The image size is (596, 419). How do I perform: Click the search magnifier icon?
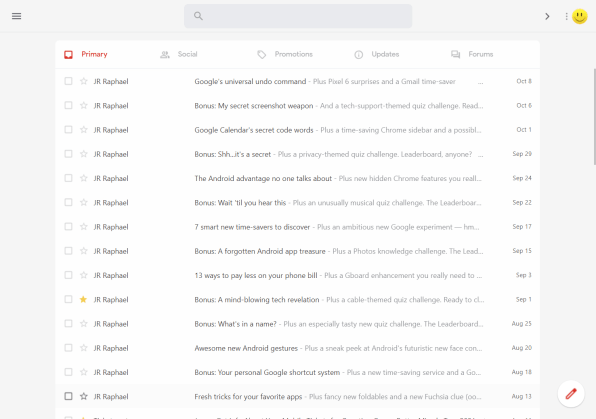click(x=198, y=16)
